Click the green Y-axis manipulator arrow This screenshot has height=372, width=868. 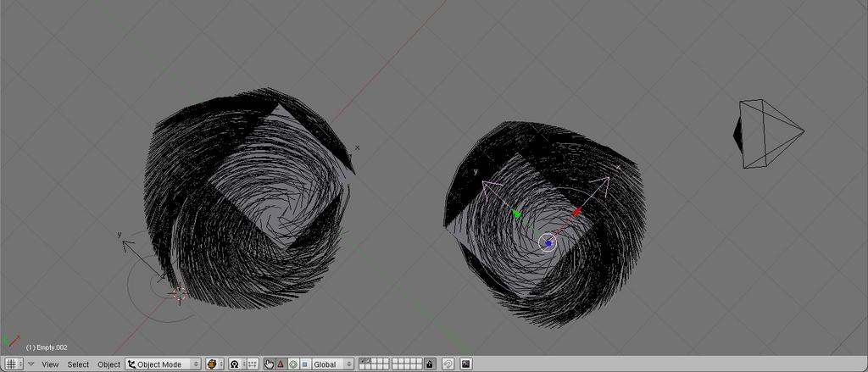516,214
